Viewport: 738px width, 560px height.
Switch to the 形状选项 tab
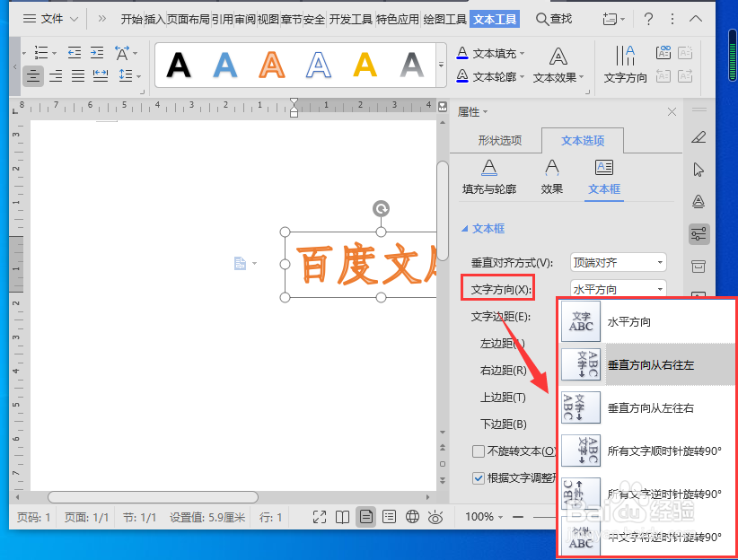point(500,140)
